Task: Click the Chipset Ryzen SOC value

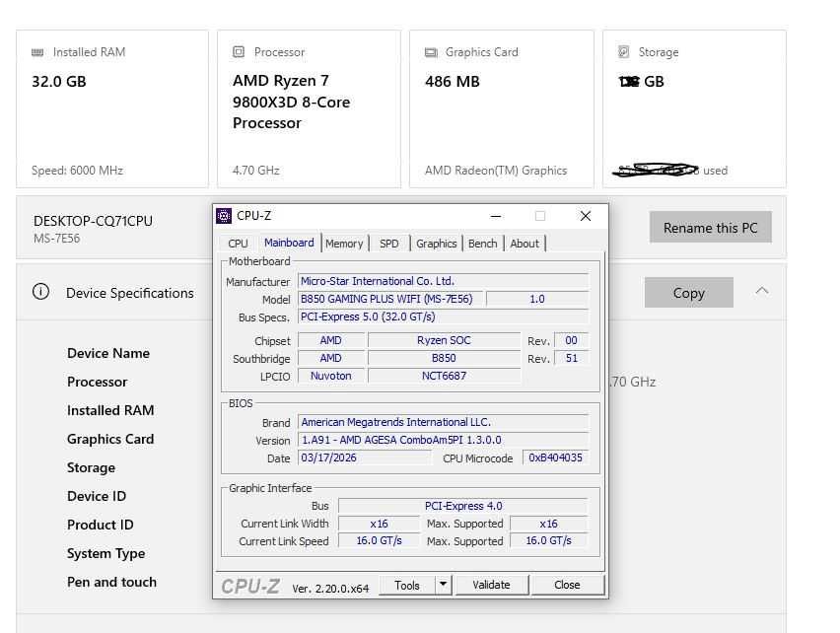Action: coord(444,340)
